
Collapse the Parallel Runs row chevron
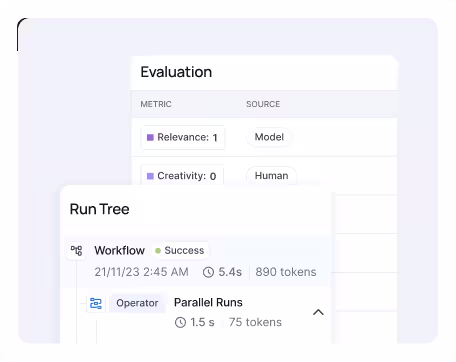(318, 312)
